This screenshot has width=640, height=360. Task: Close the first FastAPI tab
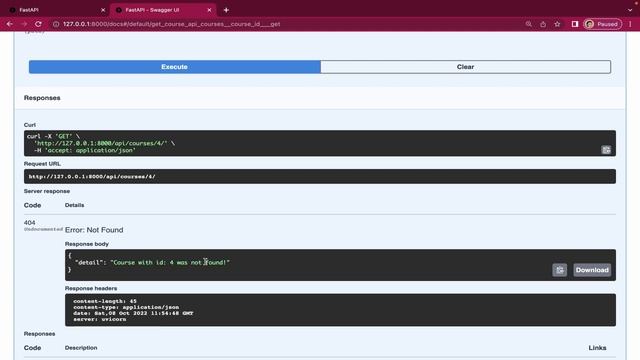coord(103,10)
